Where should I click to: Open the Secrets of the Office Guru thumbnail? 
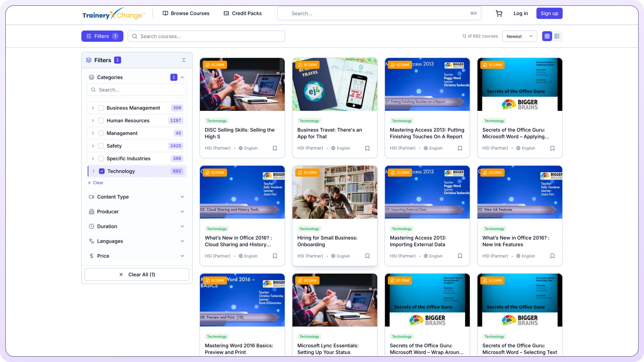pyautogui.click(x=520, y=84)
